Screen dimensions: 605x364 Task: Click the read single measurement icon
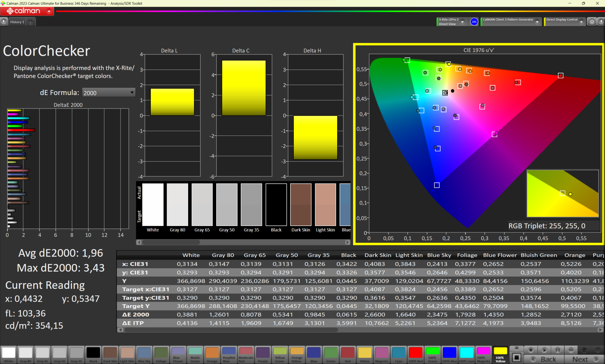(544, 350)
